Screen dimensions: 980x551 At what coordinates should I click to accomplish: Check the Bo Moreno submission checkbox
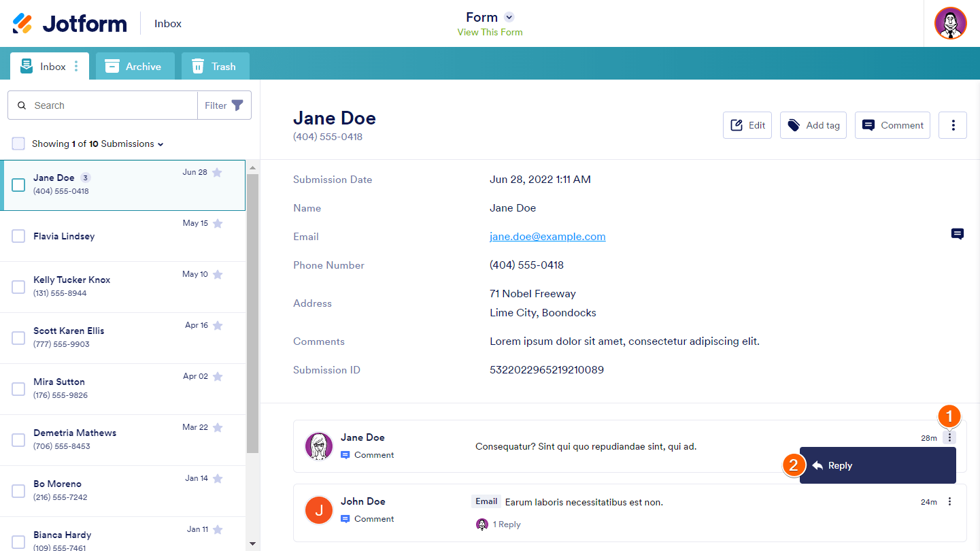(18, 491)
